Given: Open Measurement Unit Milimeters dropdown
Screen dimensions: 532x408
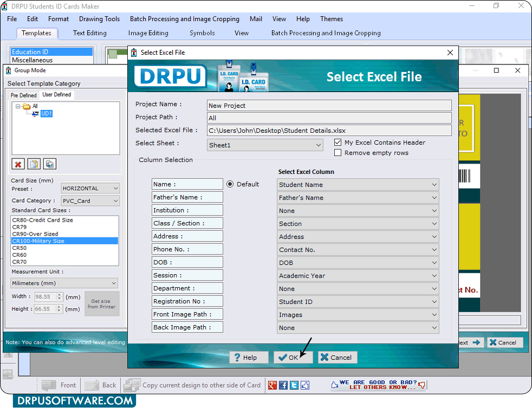Looking at the screenshot, I should tap(64, 283).
